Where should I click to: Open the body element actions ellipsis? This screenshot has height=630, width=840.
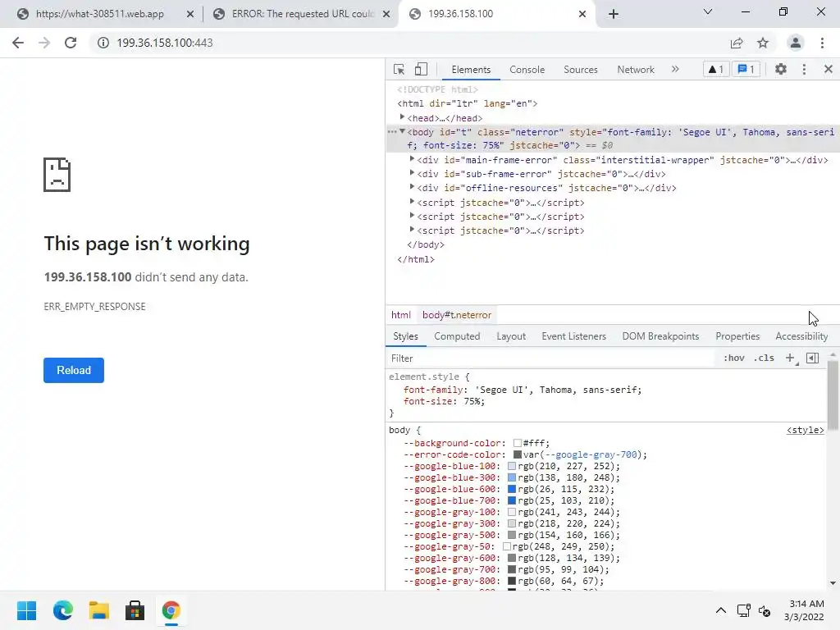[391, 131]
